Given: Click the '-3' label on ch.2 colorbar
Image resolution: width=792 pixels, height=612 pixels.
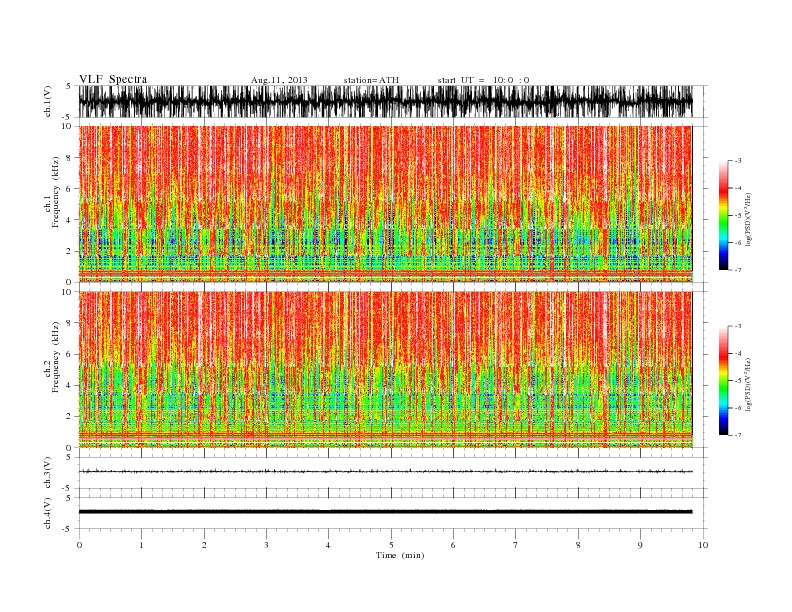Looking at the screenshot, I should [x=737, y=327].
